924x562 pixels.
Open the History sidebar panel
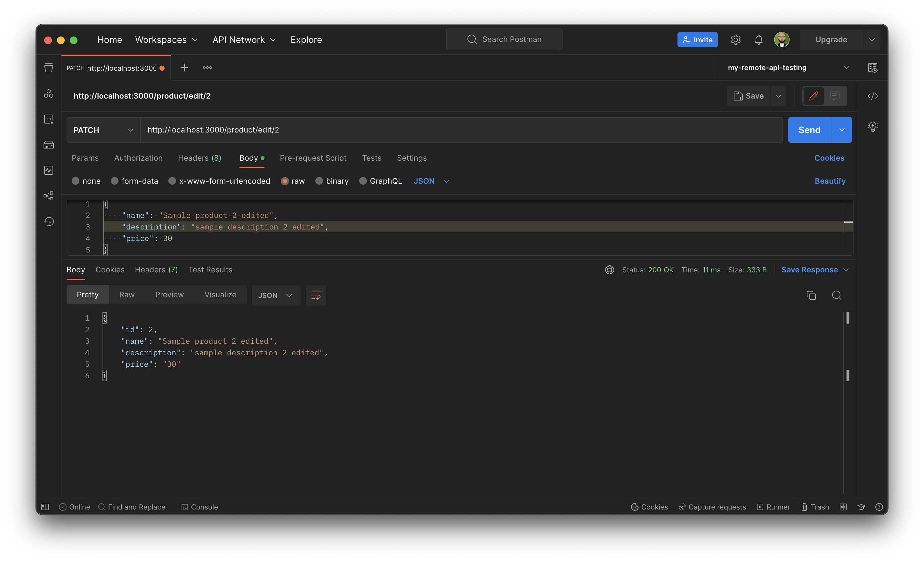49,221
